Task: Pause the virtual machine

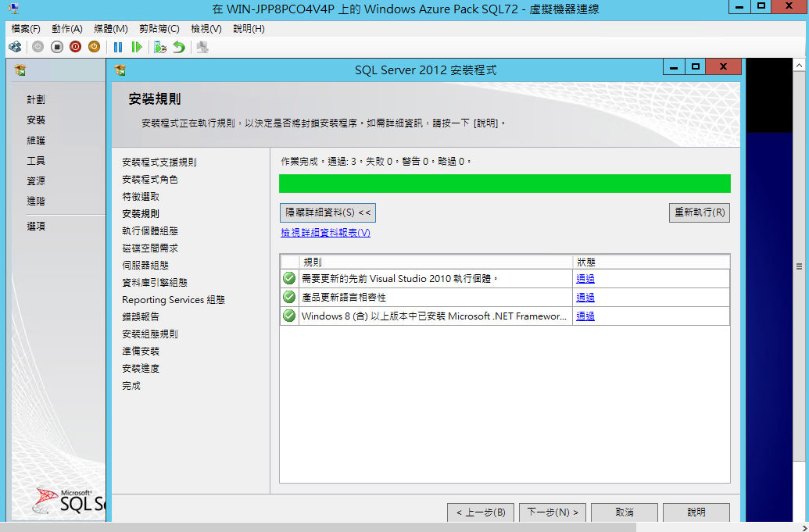Action: coord(118,48)
